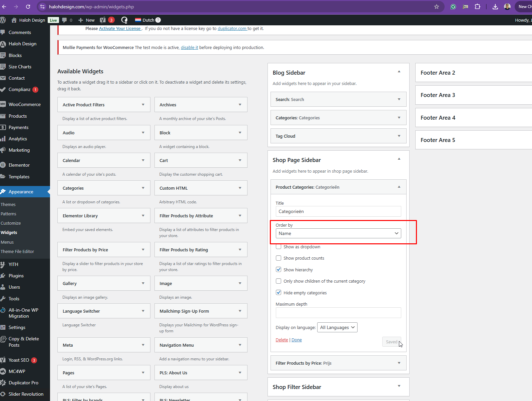Open the Theme File Editor submenu
Screen dimensions: 532x401
click(x=17, y=251)
